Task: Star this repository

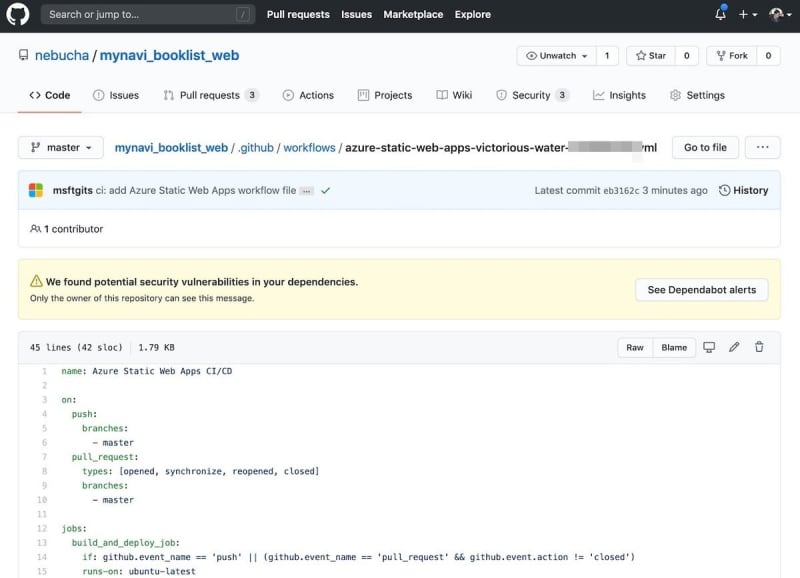Action: 651,56
